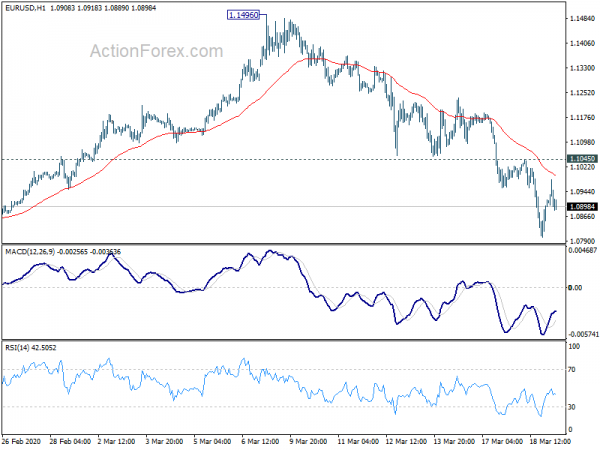
Task: Click the 5 Mar 04:00 time label
Action: coord(212,441)
